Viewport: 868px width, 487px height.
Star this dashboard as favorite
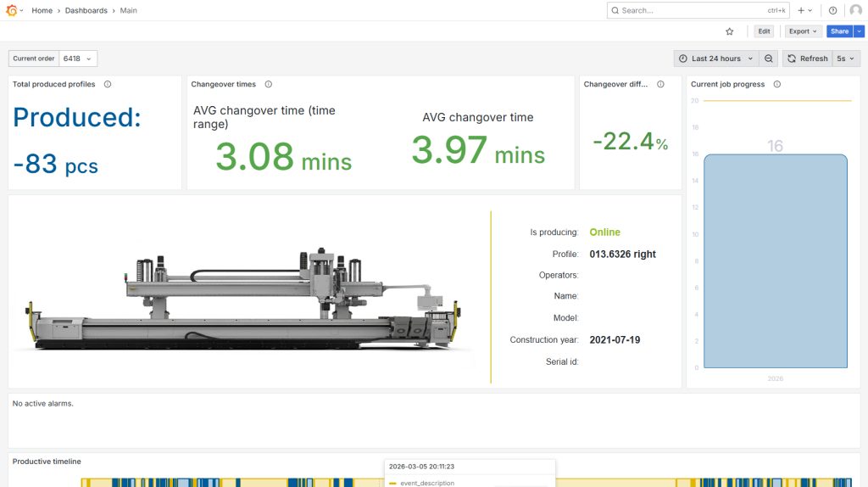coord(730,31)
